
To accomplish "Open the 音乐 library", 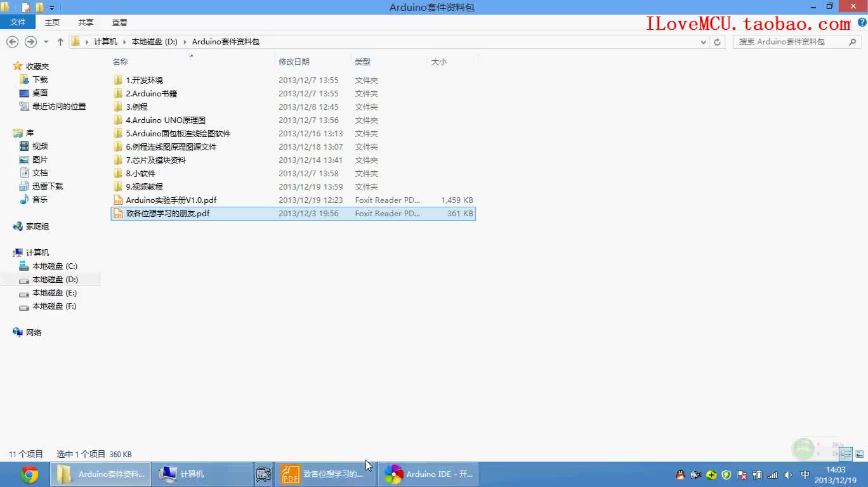I will pos(40,199).
